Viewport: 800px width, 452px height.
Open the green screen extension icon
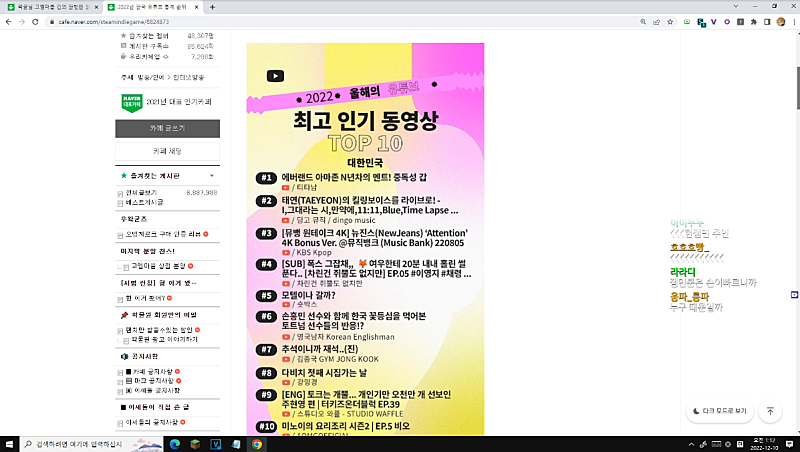[687, 22]
